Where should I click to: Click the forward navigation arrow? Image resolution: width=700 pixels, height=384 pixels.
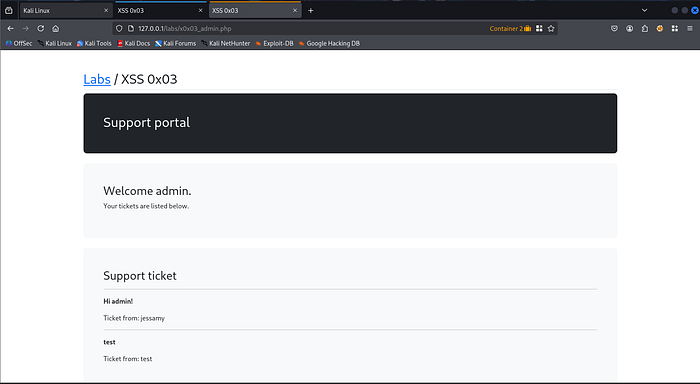[25, 29]
